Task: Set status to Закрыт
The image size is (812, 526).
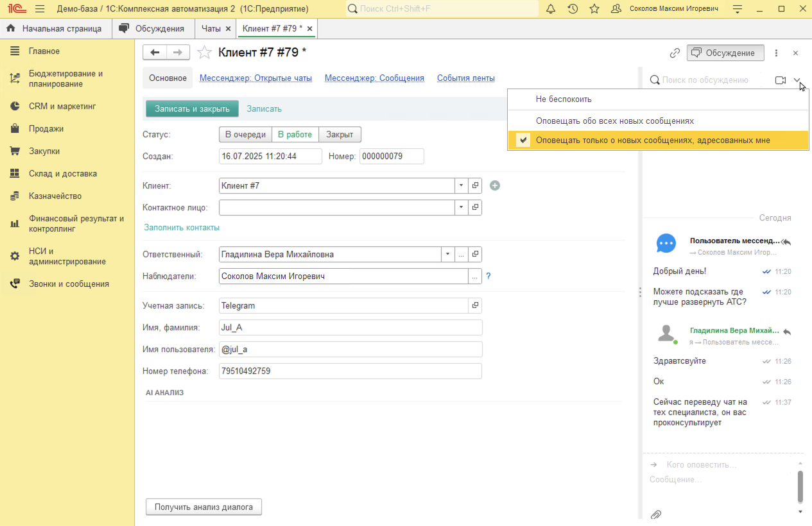Action: pos(340,135)
